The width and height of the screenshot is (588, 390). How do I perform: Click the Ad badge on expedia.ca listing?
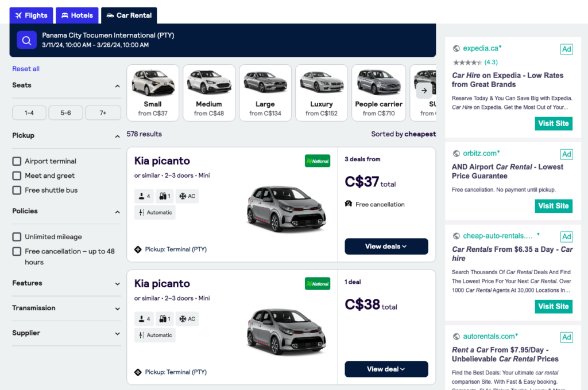pos(566,49)
